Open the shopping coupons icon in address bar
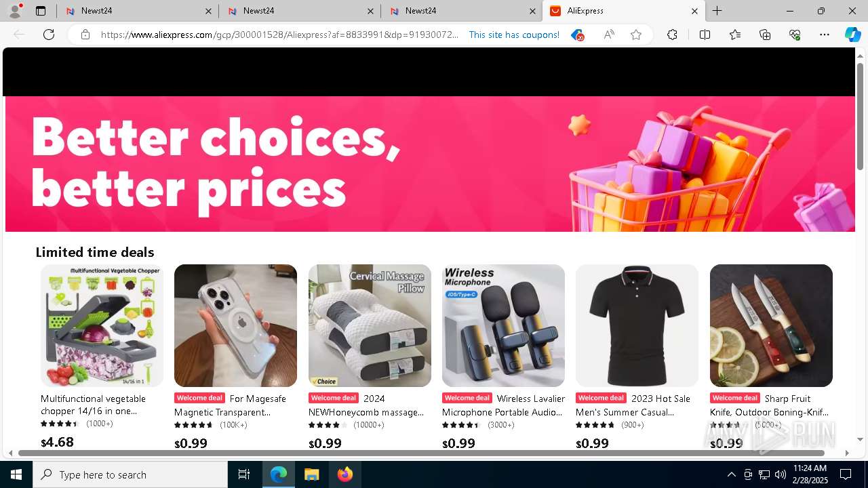This screenshot has height=488, width=868. pos(577,35)
